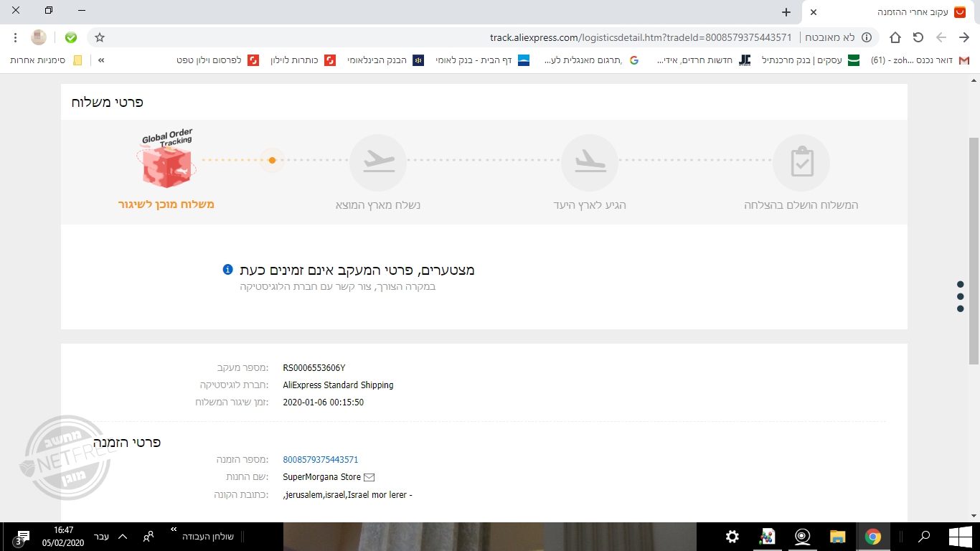Expand the שולחן העבודה toolbar chevron
980x551 pixels.
point(174,529)
